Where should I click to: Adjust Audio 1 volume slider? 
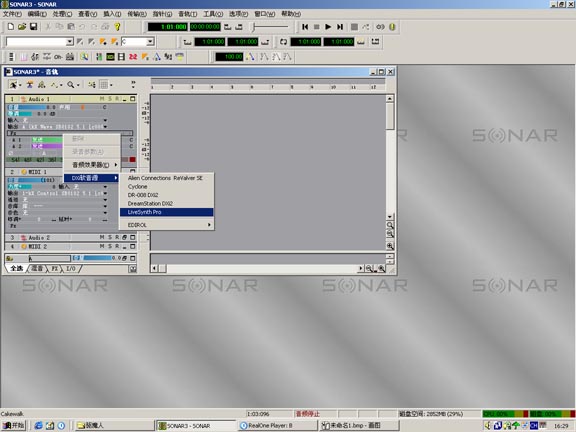click(x=32, y=107)
